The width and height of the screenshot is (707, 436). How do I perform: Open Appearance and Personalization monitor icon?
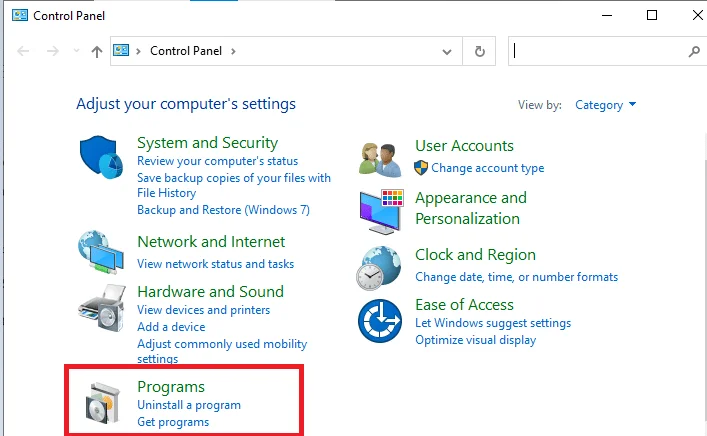[381, 211]
